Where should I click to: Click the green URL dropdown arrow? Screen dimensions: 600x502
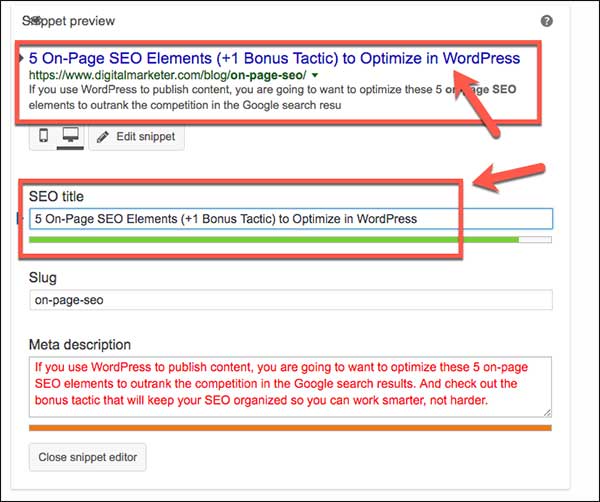click(315, 75)
